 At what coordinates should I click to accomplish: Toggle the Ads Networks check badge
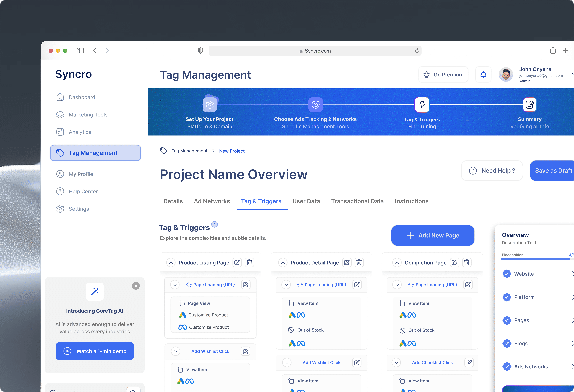507,367
